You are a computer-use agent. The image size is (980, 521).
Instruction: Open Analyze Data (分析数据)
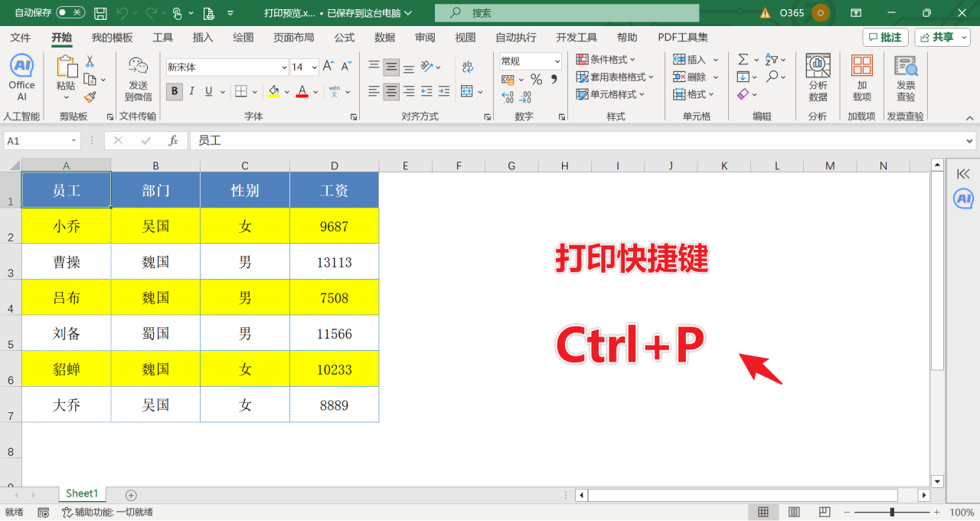point(818,77)
